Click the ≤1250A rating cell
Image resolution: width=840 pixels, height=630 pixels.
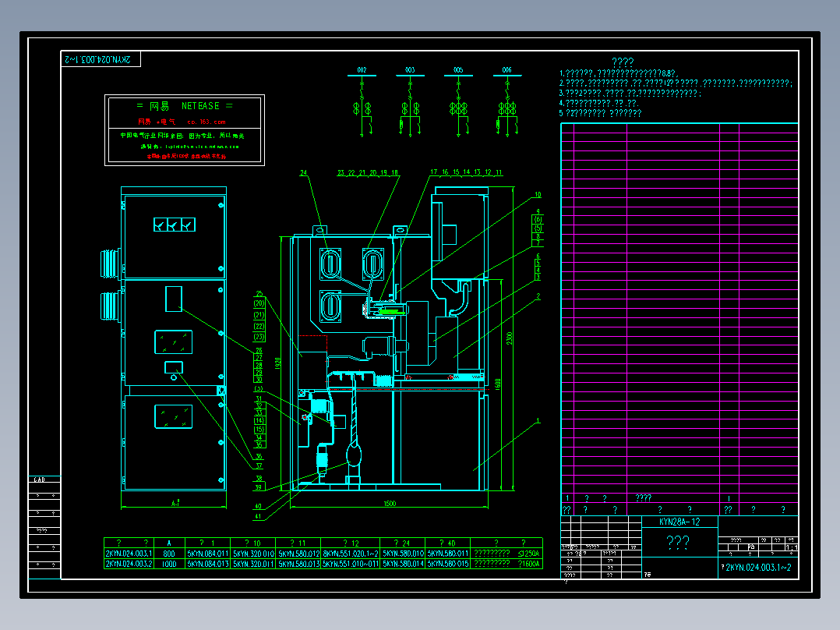(x=529, y=554)
